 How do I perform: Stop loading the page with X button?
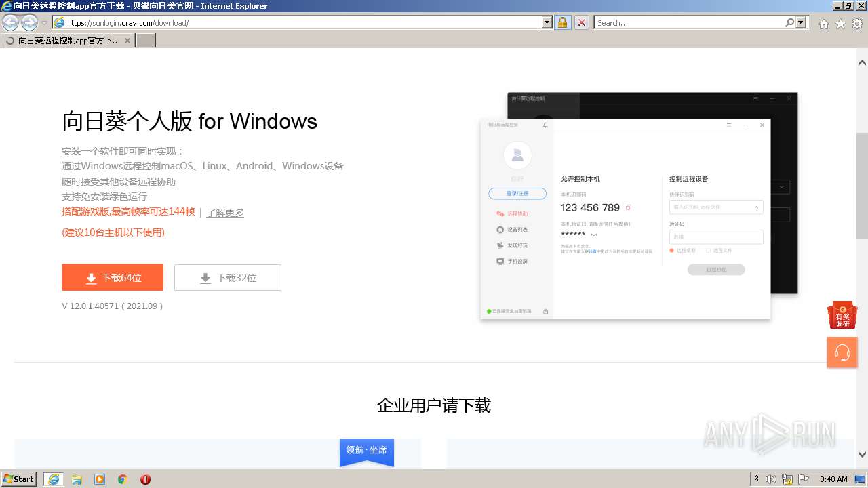[x=582, y=22]
